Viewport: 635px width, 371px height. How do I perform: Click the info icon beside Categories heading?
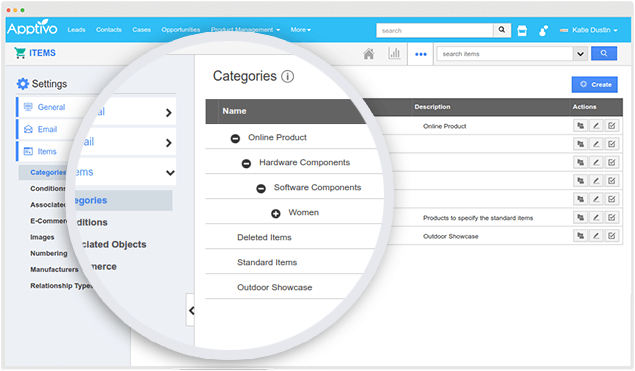288,76
